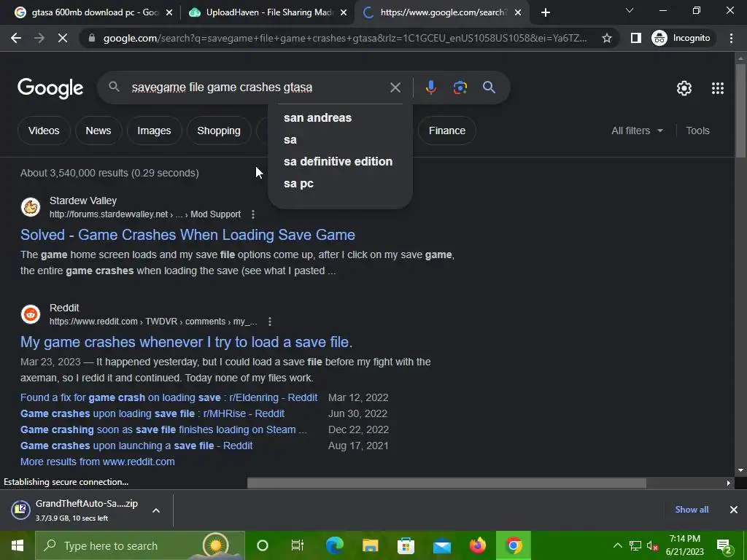Open 'Solved - Game Crashes When Loading Save Game'
This screenshot has height=560, width=747.
[x=187, y=235]
